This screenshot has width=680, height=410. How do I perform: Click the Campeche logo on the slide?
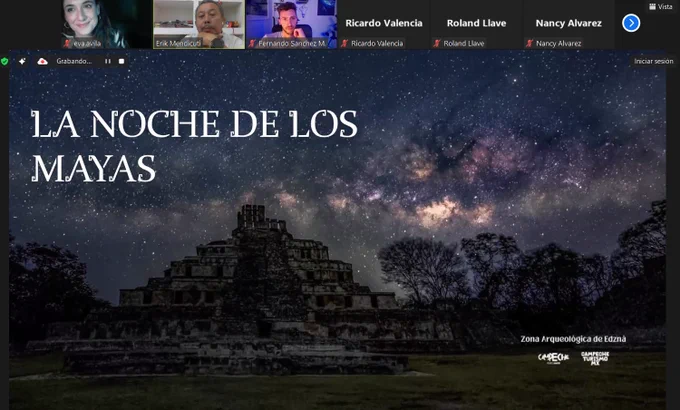pos(553,358)
